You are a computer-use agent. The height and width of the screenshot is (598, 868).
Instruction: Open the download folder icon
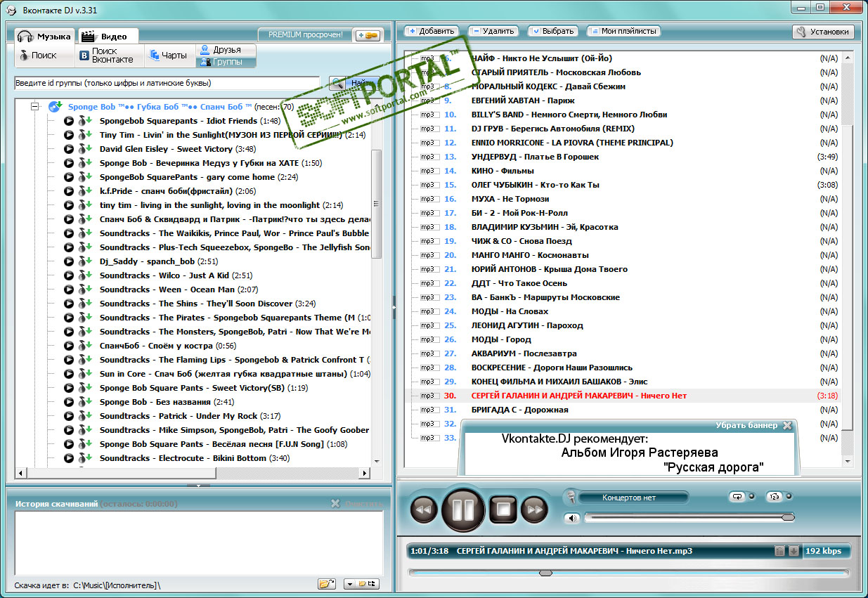pyautogui.click(x=327, y=584)
